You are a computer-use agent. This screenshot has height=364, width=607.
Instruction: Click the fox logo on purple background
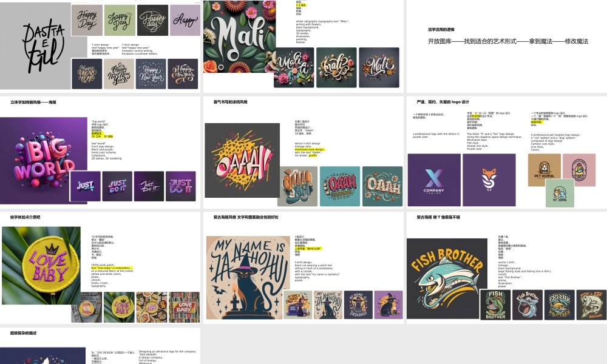click(x=489, y=180)
